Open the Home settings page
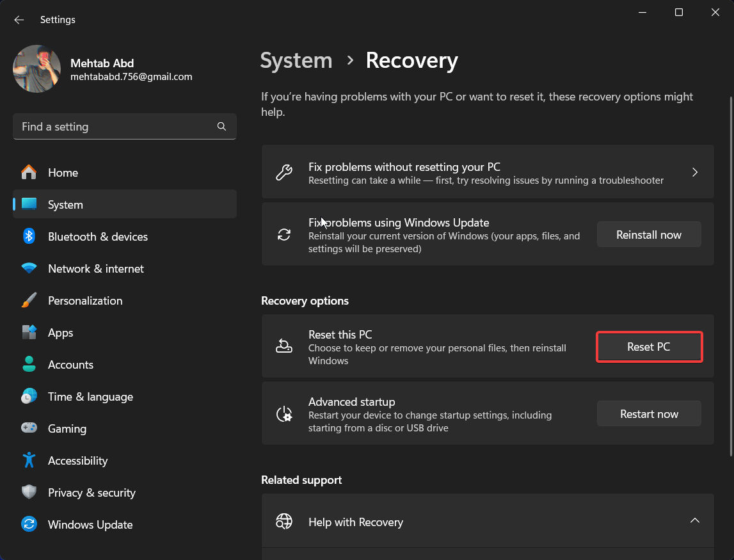The image size is (734, 560). (x=125, y=172)
